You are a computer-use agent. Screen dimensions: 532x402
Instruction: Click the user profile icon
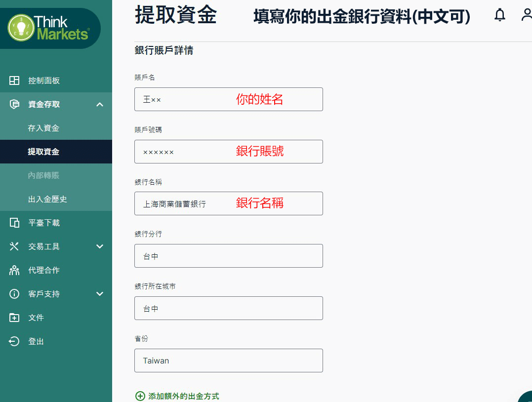[526, 15]
